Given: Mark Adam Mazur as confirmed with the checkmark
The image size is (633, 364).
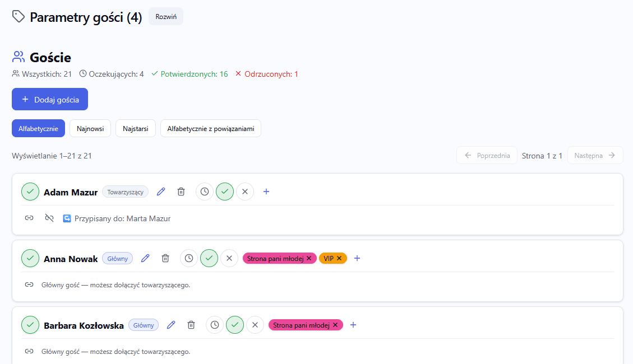Looking at the screenshot, I should pos(225,192).
